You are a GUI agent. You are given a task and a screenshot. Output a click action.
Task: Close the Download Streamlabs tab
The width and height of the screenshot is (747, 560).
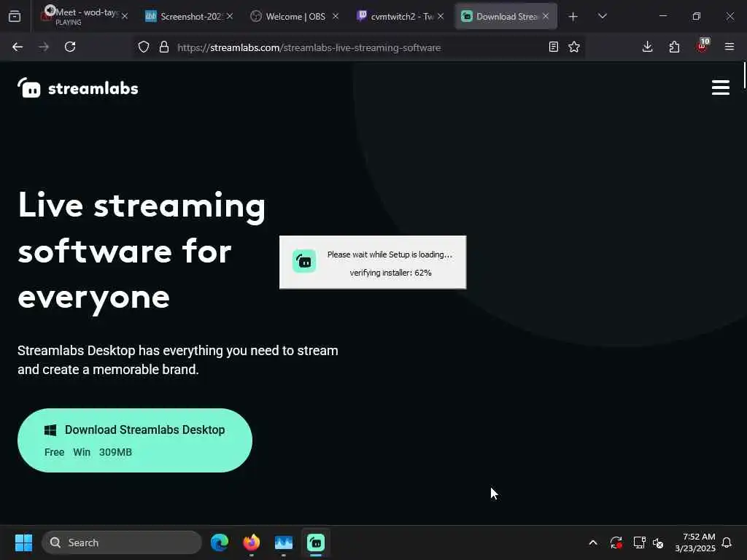(x=546, y=16)
